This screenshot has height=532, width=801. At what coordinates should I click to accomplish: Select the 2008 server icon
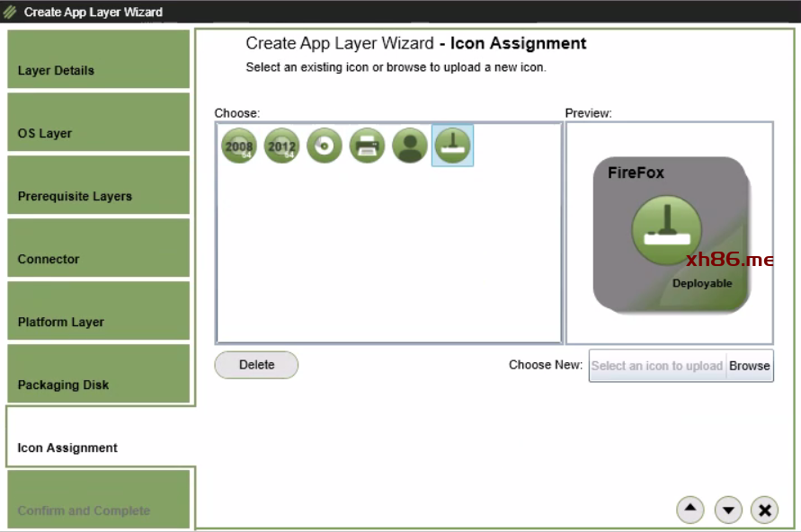tap(239, 146)
